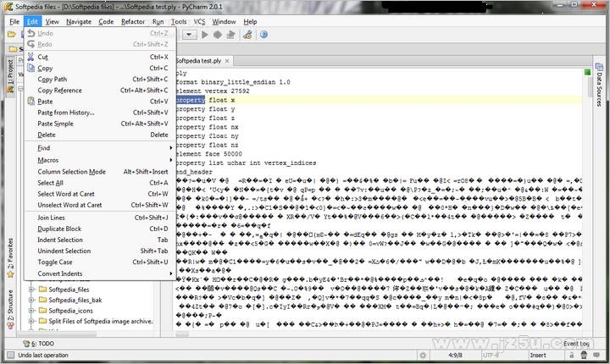This screenshot has width=610, height=364.
Task: Choose Select All menu entry
Action: pos(100,183)
